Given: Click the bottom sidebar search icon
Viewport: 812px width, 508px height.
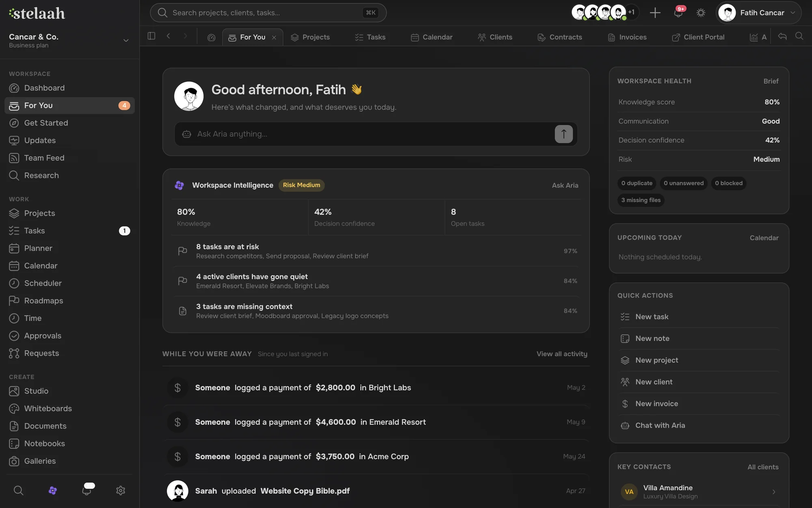Looking at the screenshot, I should (x=18, y=490).
